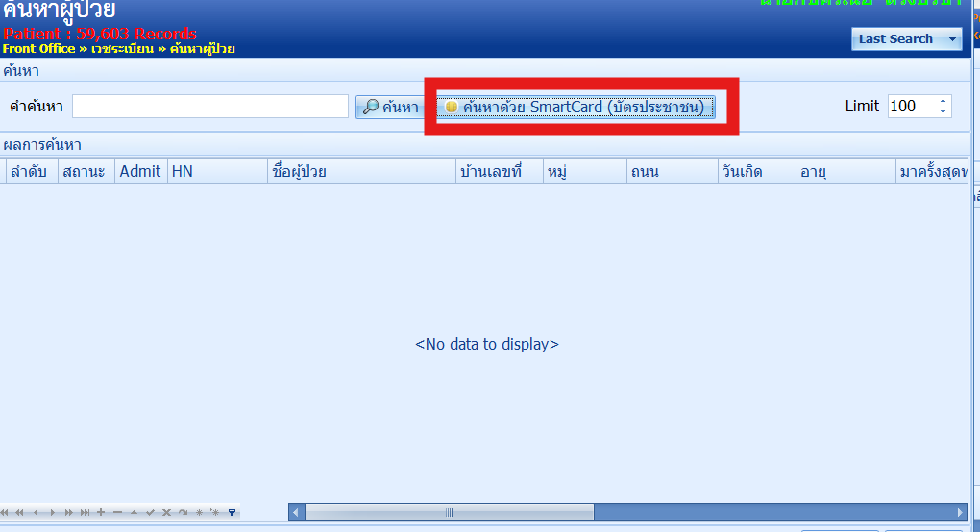Click the plus (add record) navigator icon

[101, 513]
